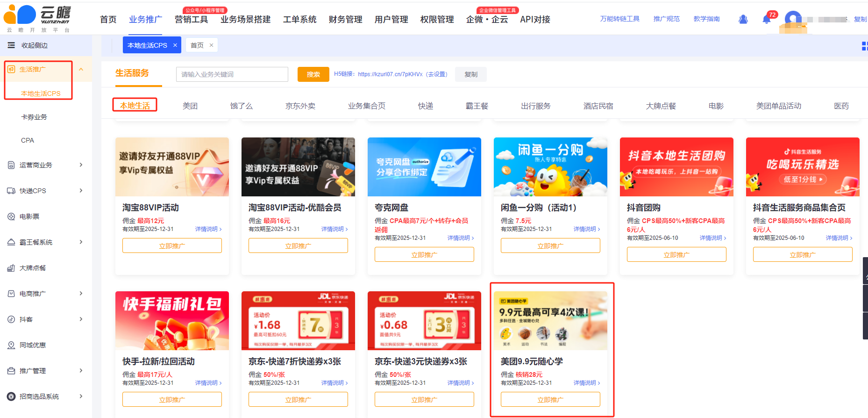Image resolution: width=868 pixels, height=418 pixels.
Task: Open 详情说明 for 快手-拉新/拉回活动
Action: [x=208, y=383]
